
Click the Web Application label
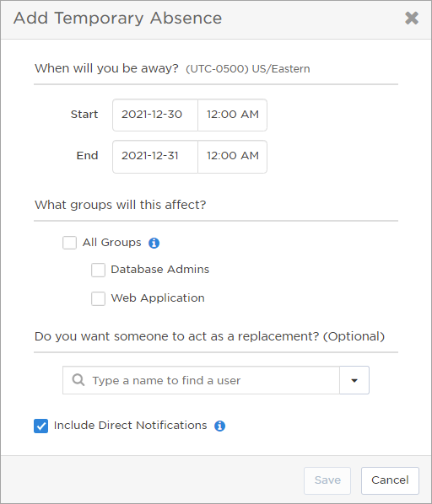tap(158, 298)
